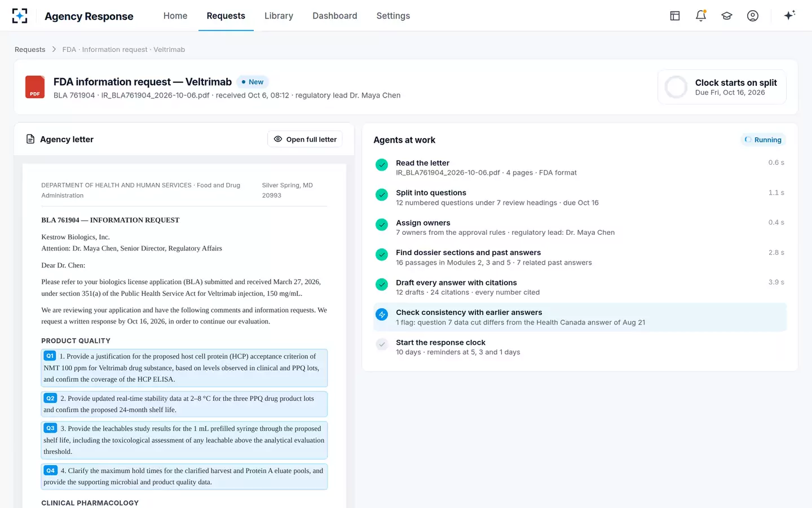Click the Q1 question badge
Screen dimensions: 812x508
point(50,356)
